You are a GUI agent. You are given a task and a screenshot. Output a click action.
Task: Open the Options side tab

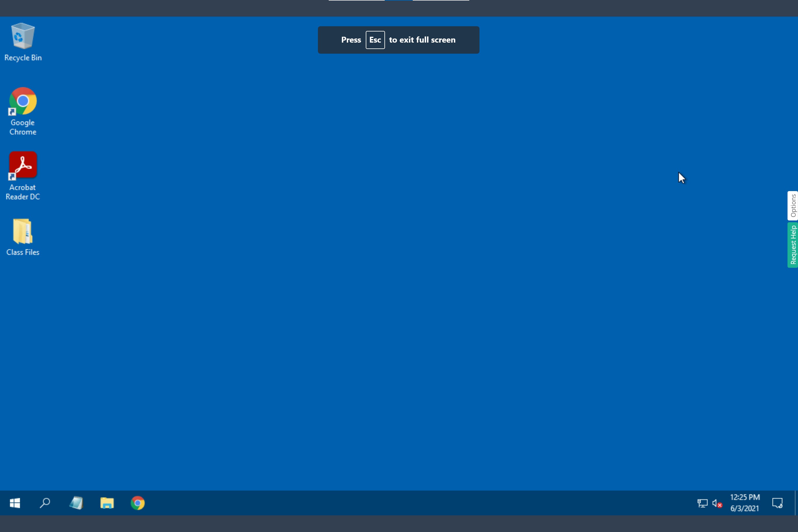[793, 206]
